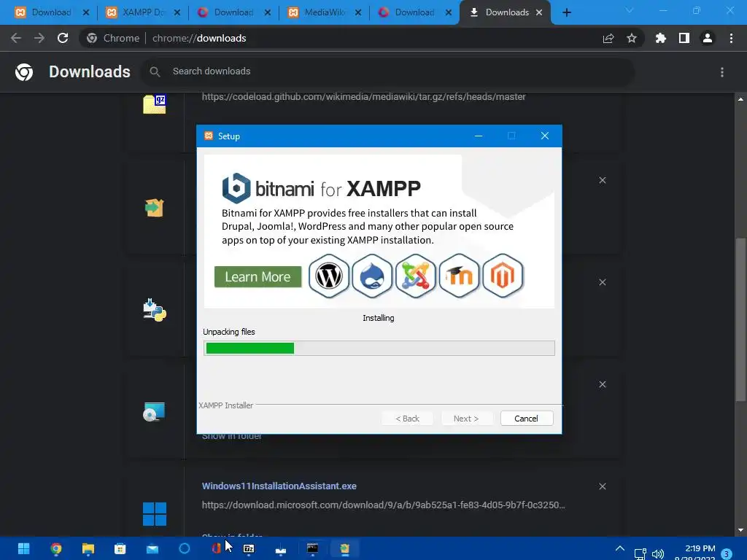Remove Windows11InstallationAssistant.exe from downloads list

602,486
